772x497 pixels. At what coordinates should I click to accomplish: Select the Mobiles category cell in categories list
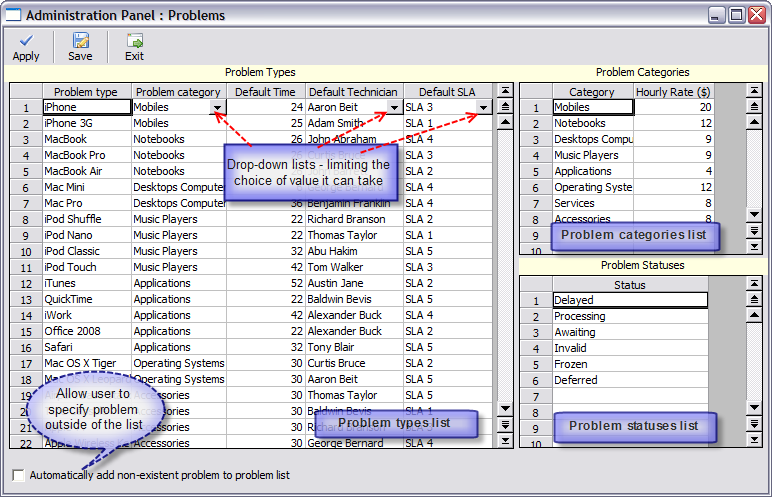click(593, 107)
